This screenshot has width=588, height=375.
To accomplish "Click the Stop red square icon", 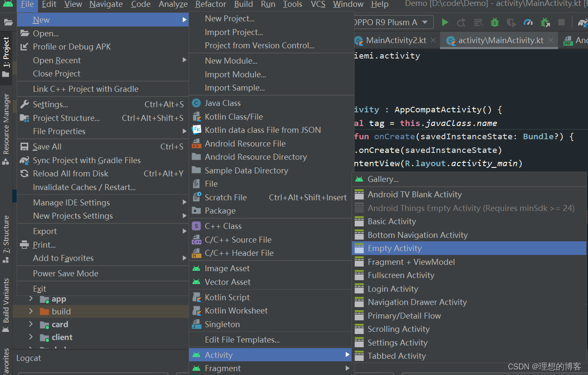I will tap(561, 22).
